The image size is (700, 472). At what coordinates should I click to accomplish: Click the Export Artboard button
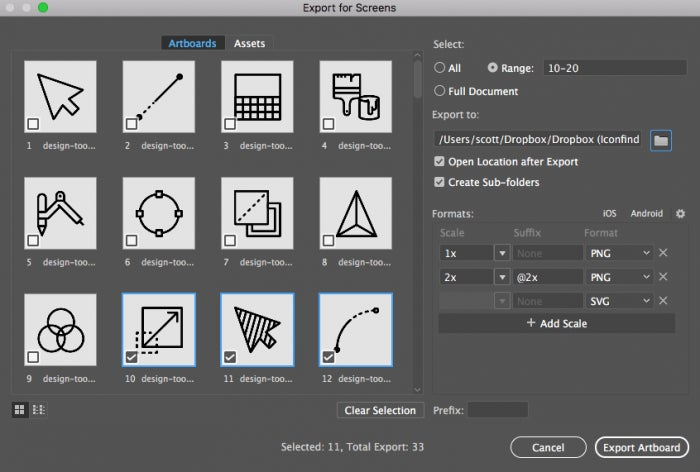point(642,447)
